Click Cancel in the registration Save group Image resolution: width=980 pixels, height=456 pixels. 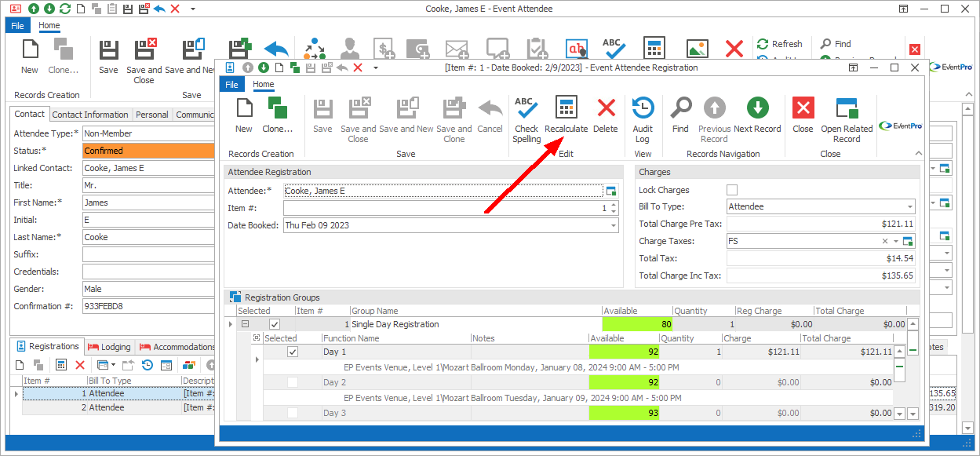[x=490, y=115]
